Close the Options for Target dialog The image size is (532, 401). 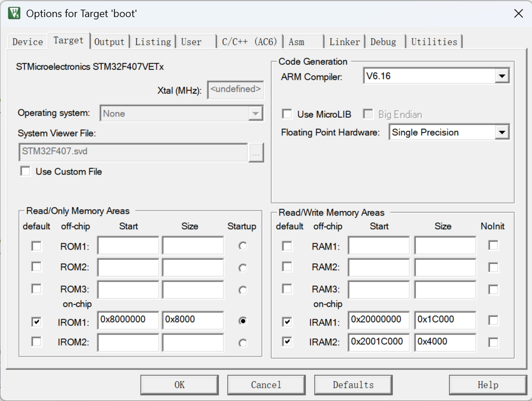coord(518,14)
